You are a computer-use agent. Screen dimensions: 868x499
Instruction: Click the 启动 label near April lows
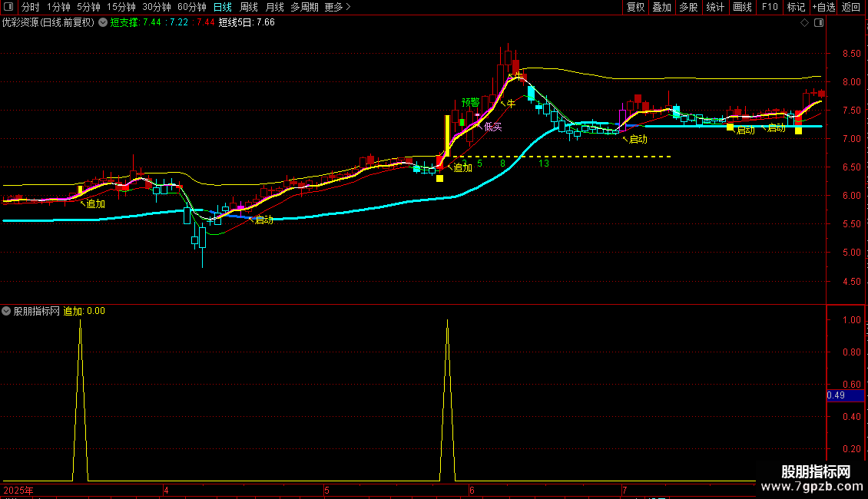coord(264,220)
